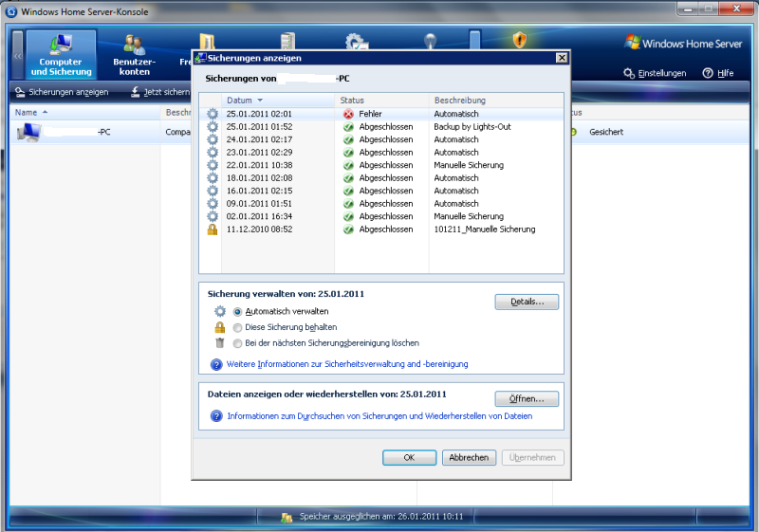The height and width of the screenshot is (532, 759).
Task: Click help icon beside Weitere Informationen link
Action: [216, 365]
